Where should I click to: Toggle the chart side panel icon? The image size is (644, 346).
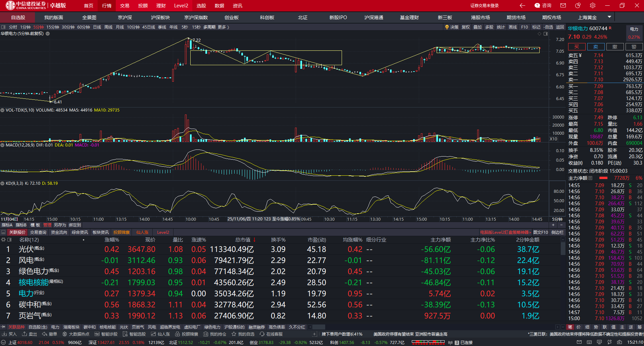click(546, 34)
